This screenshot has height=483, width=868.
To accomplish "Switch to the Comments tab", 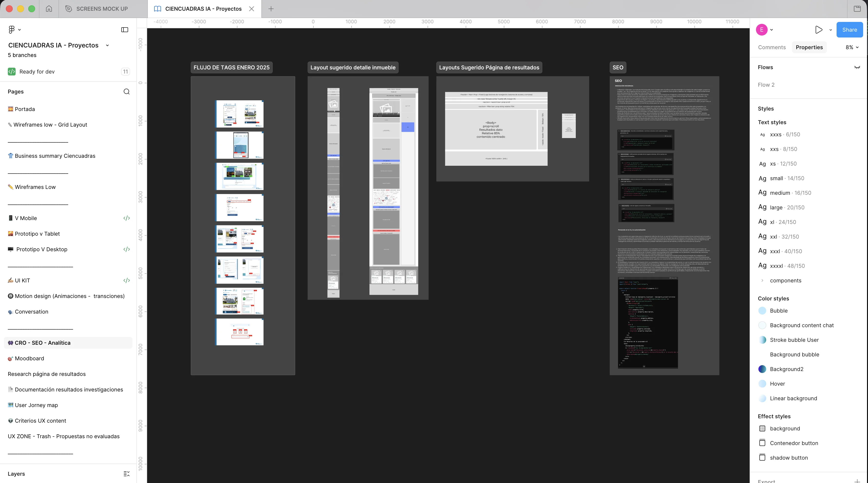I will 772,47.
